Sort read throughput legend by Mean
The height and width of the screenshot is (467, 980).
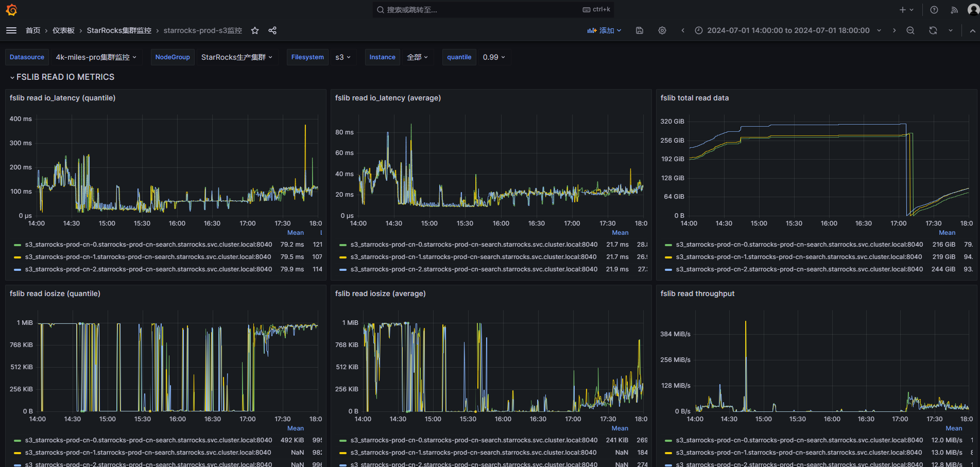pyautogui.click(x=954, y=428)
